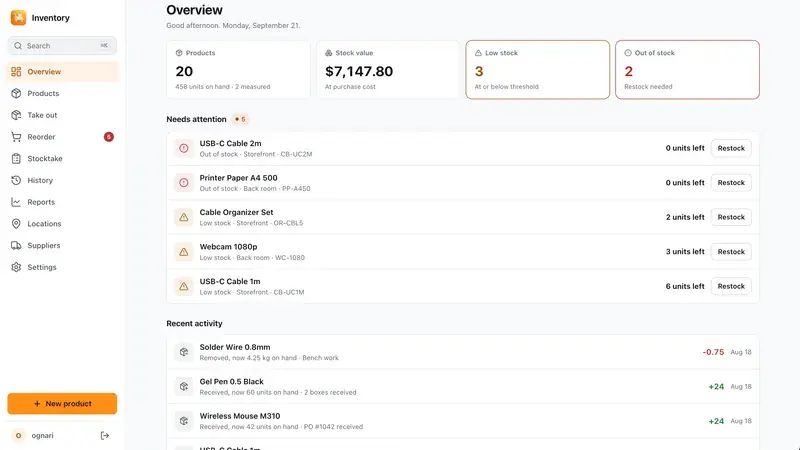Click the Stocktake clipboard icon
The image size is (800, 450).
[x=16, y=159]
